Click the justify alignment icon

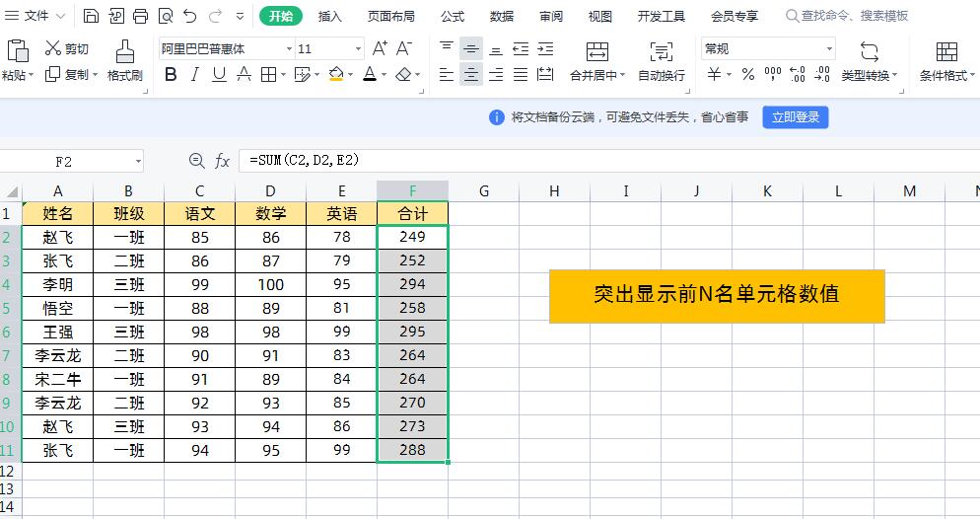[x=521, y=75]
